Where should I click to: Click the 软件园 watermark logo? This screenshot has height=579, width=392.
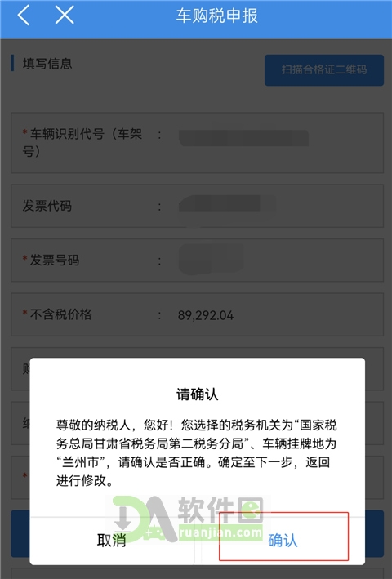(189, 519)
